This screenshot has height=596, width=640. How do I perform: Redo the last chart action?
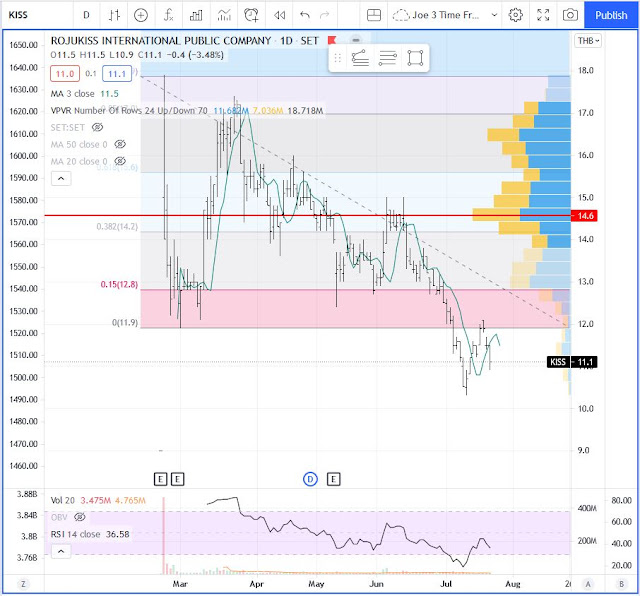[x=324, y=15]
